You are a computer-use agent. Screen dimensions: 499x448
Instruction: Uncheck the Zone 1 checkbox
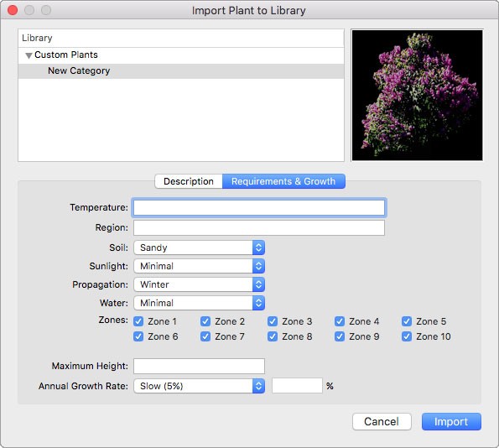pyautogui.click(x=138, y=321)
